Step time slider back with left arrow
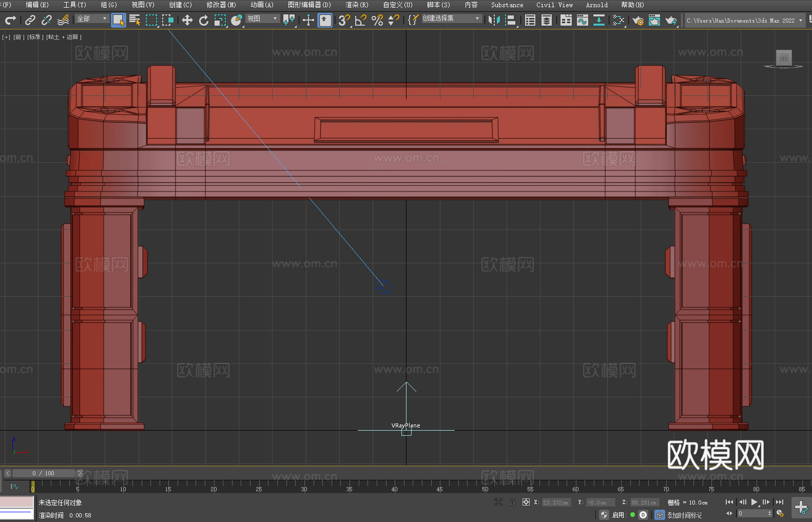 coord(7,473)
